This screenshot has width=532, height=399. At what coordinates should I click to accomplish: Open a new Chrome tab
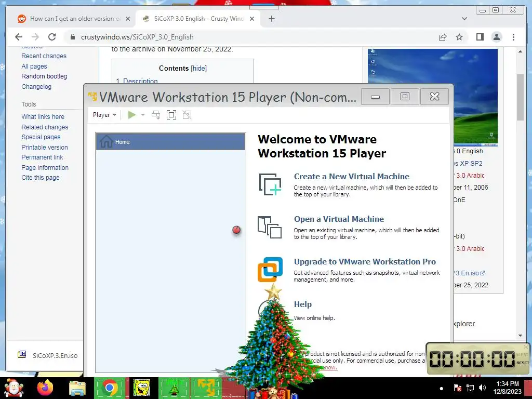click(x=271, y=19)
